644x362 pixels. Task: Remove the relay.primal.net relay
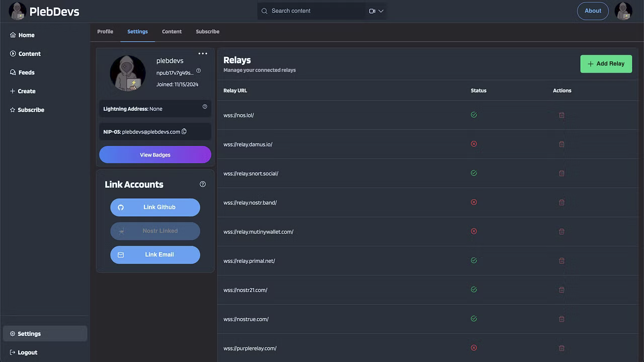(561, 261)
